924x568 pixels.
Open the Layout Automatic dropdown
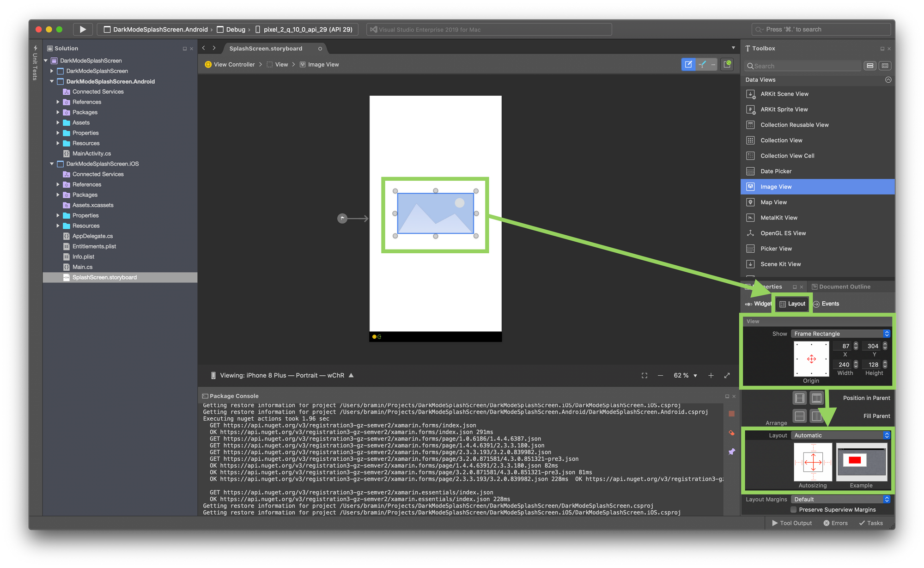click(840, 435)
